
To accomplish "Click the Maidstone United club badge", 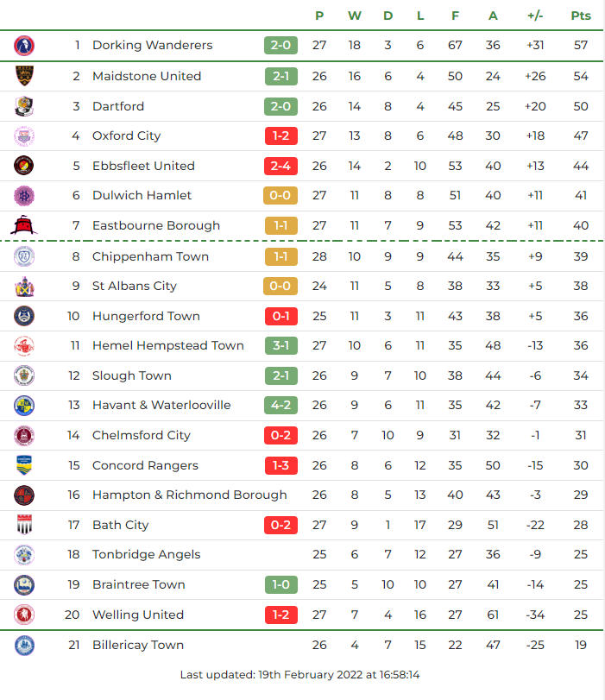I will [24, 76].
